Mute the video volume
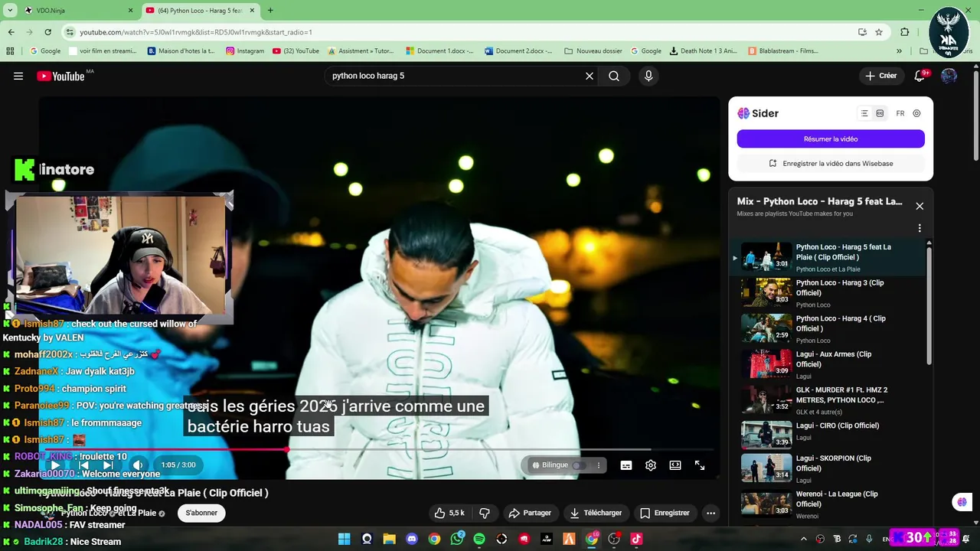This screenshot has width=980, height=551. coord(138,465)
